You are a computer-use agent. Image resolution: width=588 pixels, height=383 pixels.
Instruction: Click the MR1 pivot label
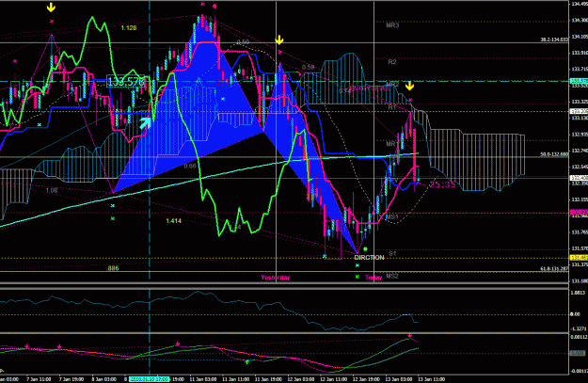392,144
